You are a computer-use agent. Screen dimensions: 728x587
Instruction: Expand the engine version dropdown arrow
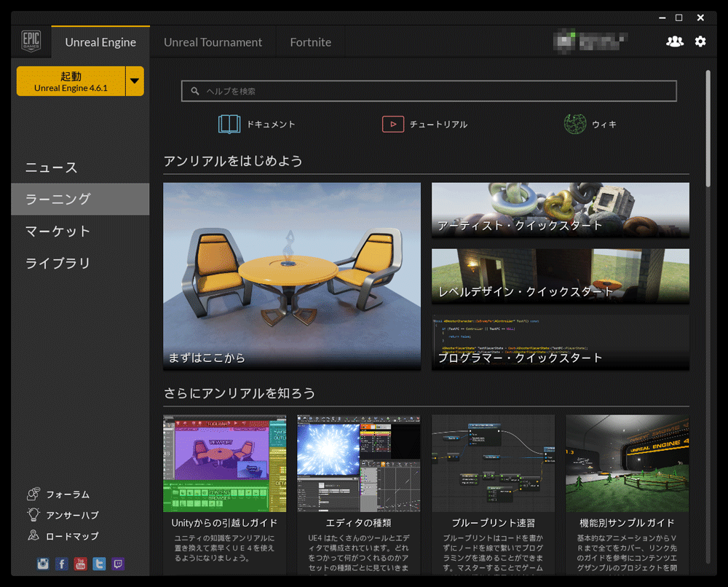[x=135, y=81]
